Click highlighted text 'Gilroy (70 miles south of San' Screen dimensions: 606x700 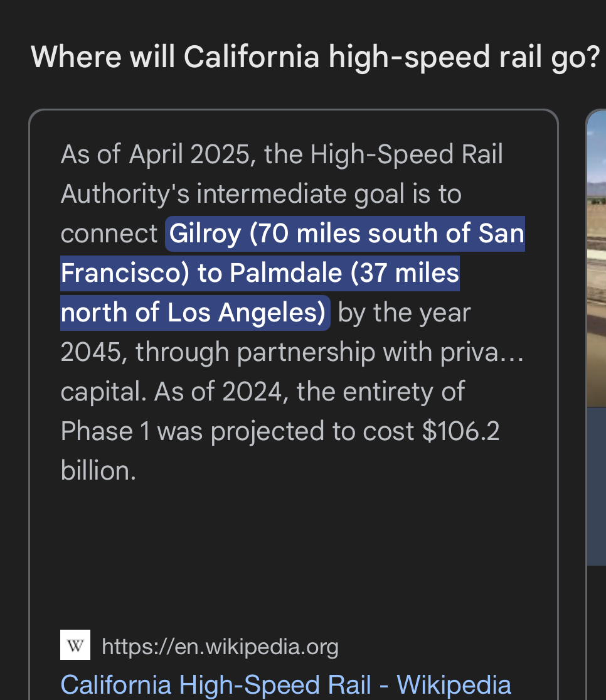point(346,234)
